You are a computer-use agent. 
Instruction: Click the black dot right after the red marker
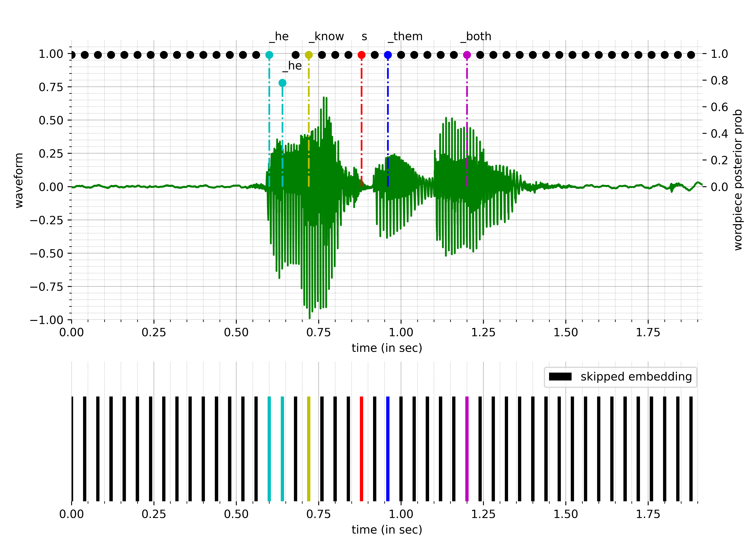pos(375,55)
